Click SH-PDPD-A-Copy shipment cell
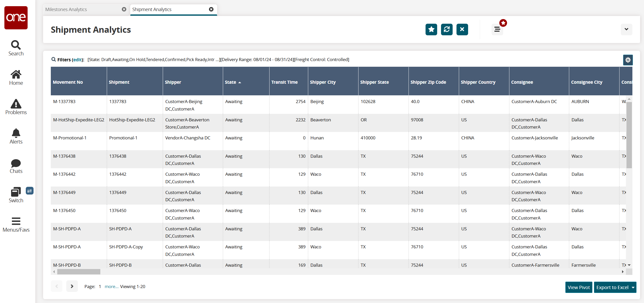644x303 pixels. coord(135,250)
